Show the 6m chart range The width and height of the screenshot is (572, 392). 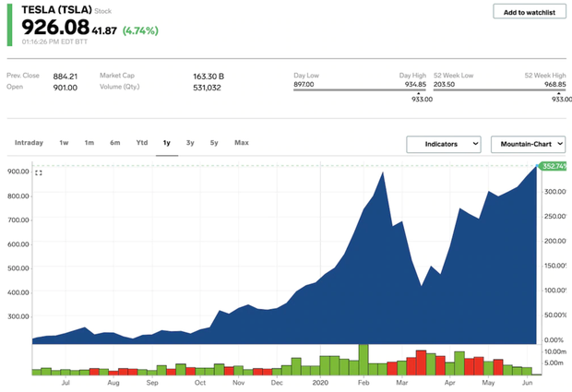[114, 143]
